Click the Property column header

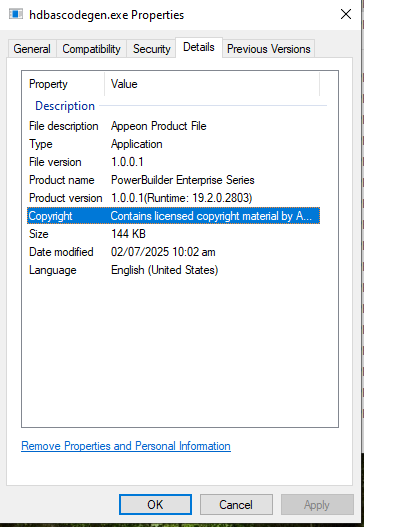point(48,84)
